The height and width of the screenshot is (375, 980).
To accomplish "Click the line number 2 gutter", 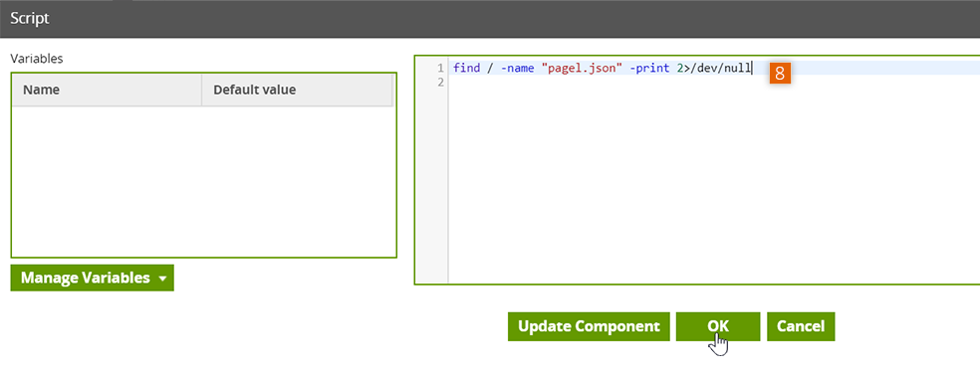I will (440, 83).
